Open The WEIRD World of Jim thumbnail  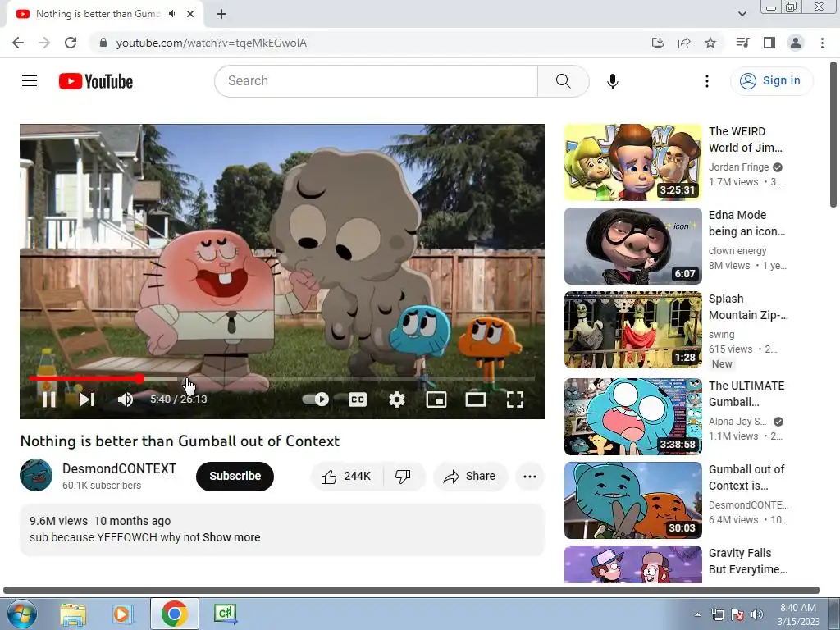(632, 162)
